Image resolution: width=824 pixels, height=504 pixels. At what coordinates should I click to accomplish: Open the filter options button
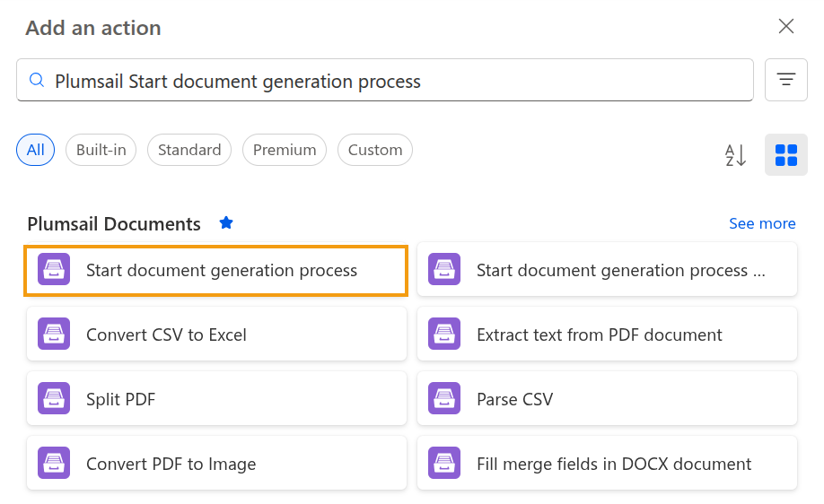point(785,80)
